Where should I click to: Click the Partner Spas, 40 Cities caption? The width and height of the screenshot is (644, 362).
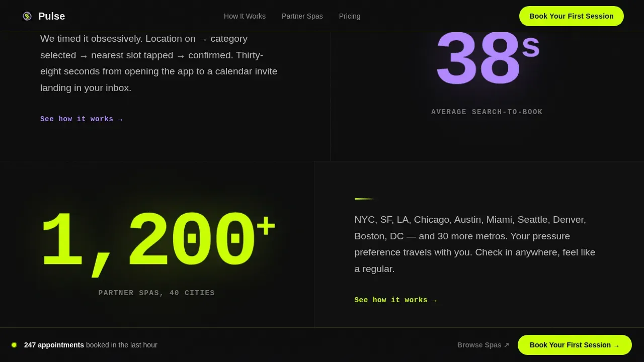[156, 293]
